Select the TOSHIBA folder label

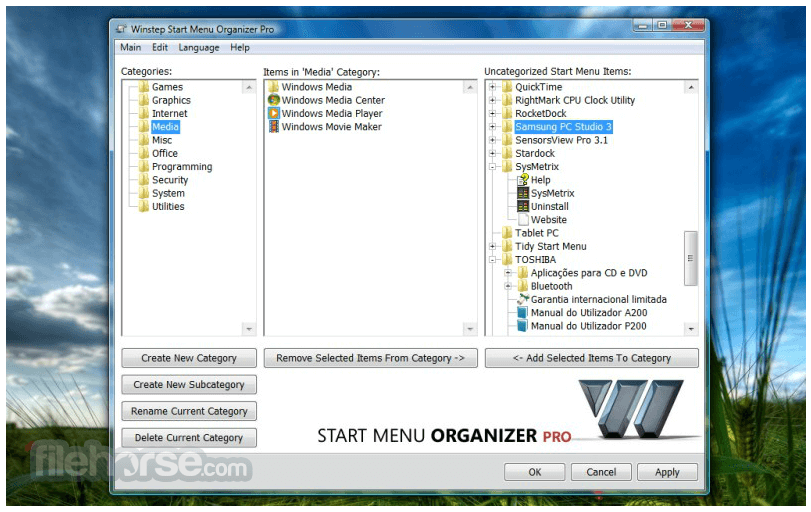(x=535, y=260)
